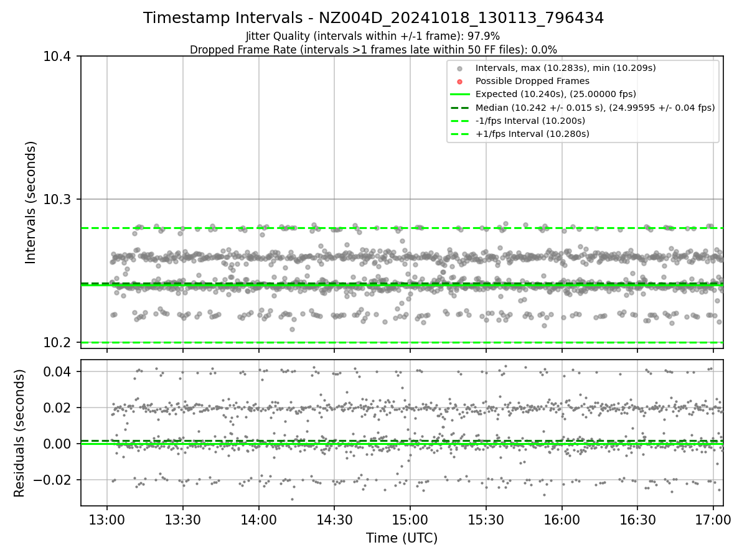Click legend entry 'Expected (10.240s), (25.00000 fps)'

pos(557,94)
